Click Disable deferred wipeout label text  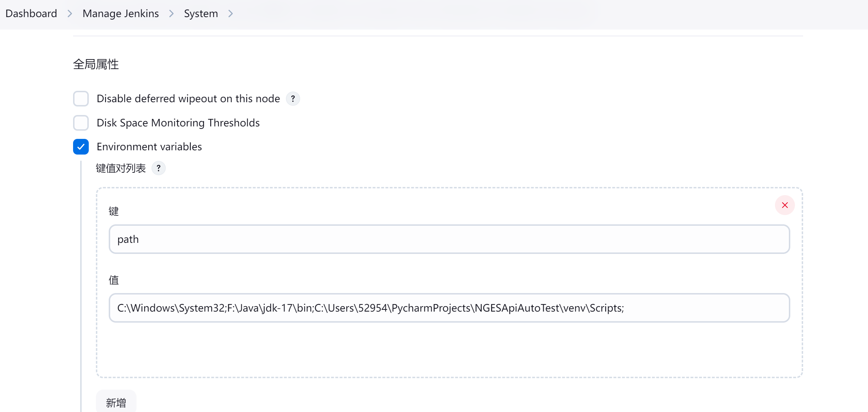click(188, 99)
